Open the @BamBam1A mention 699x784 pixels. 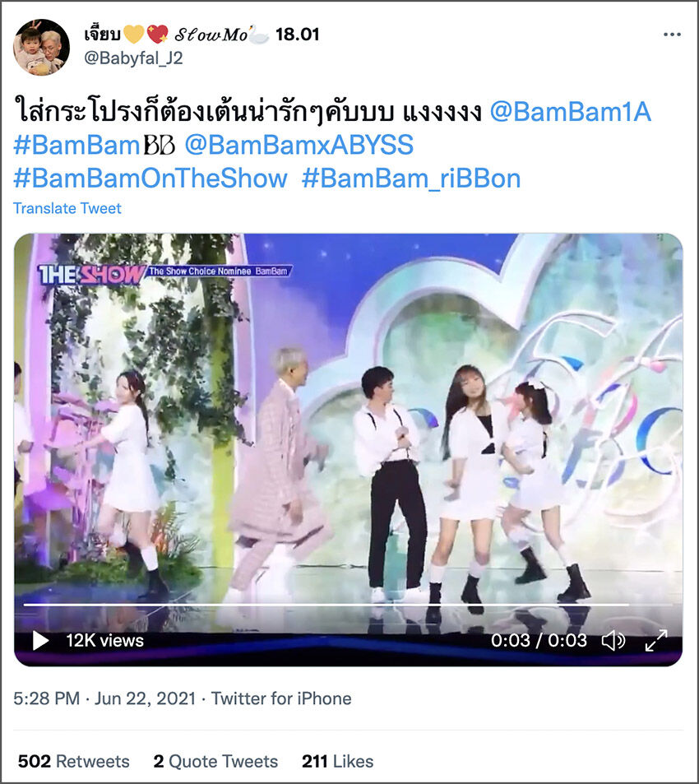click(x=571, y=111)
